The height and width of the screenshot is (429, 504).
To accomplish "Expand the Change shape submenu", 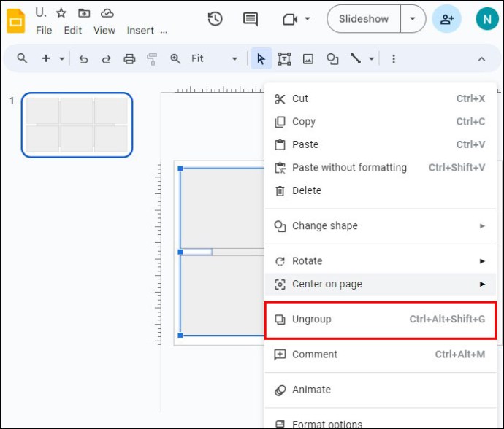I will point(381,226).
